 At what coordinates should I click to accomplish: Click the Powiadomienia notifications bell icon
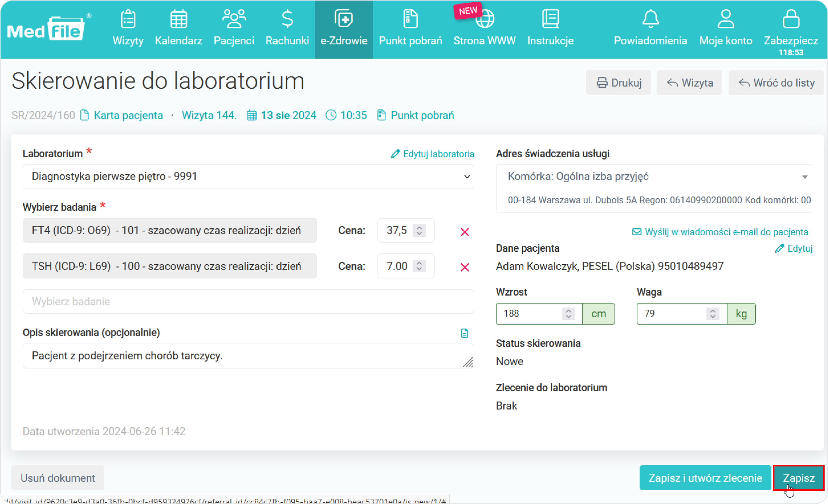(650, 21)
